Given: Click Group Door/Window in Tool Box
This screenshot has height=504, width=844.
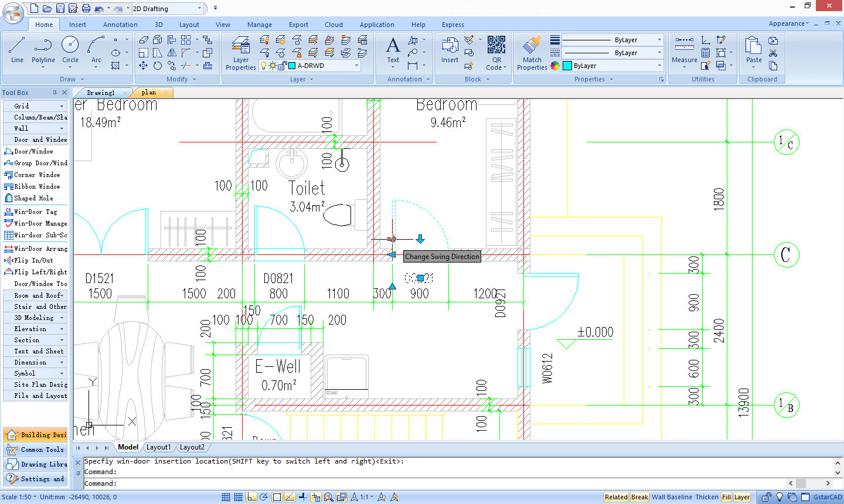Looking at the screenshot, I should click(x=35, y=163).
